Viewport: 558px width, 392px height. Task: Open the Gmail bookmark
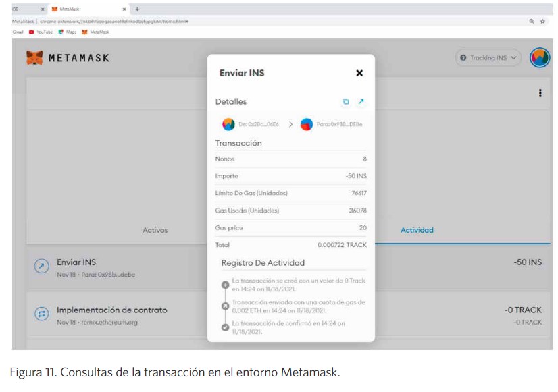[x=18, y=32]
